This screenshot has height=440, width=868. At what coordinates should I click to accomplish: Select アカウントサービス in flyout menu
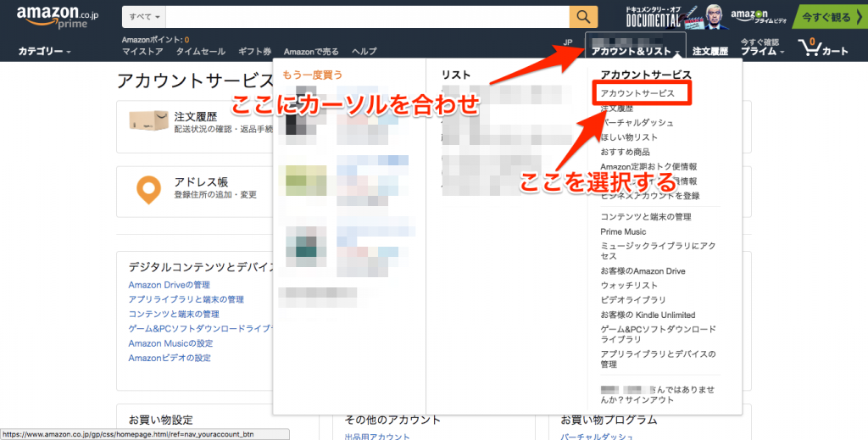tap(637, 93)
